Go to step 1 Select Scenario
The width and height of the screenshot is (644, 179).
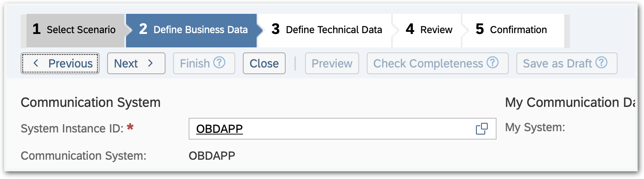[74, 30]
